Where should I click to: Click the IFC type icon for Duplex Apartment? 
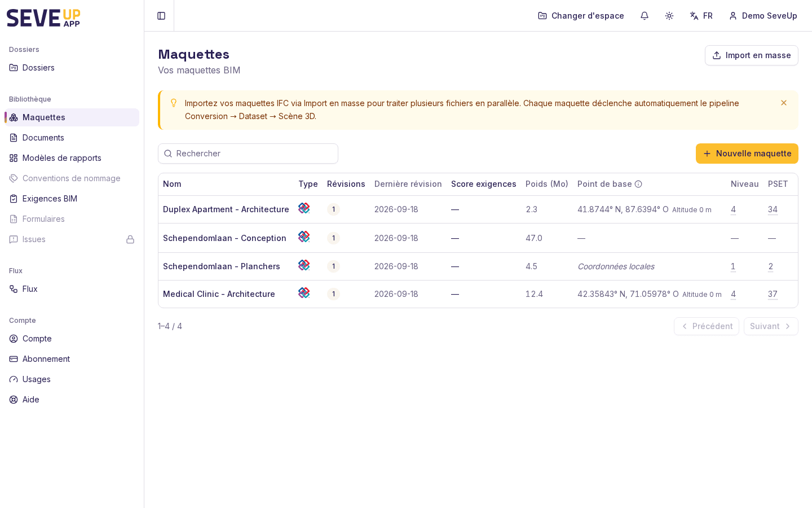[304, 208]
